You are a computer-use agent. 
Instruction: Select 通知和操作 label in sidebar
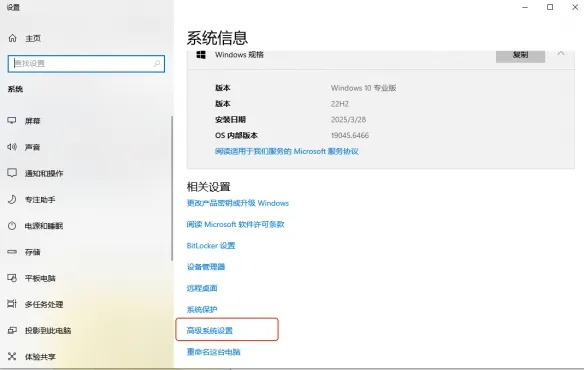(44, 173)
